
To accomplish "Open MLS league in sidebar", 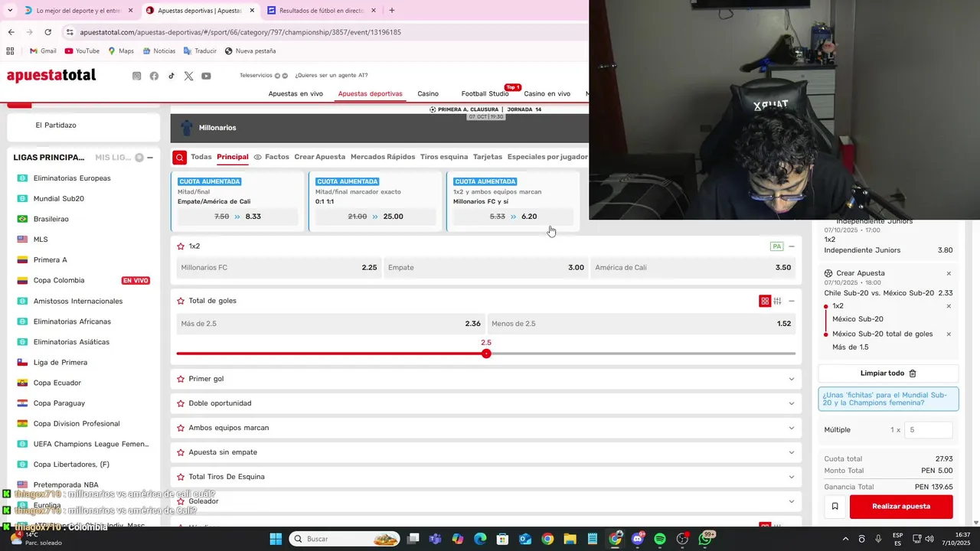I will point(41,240).
